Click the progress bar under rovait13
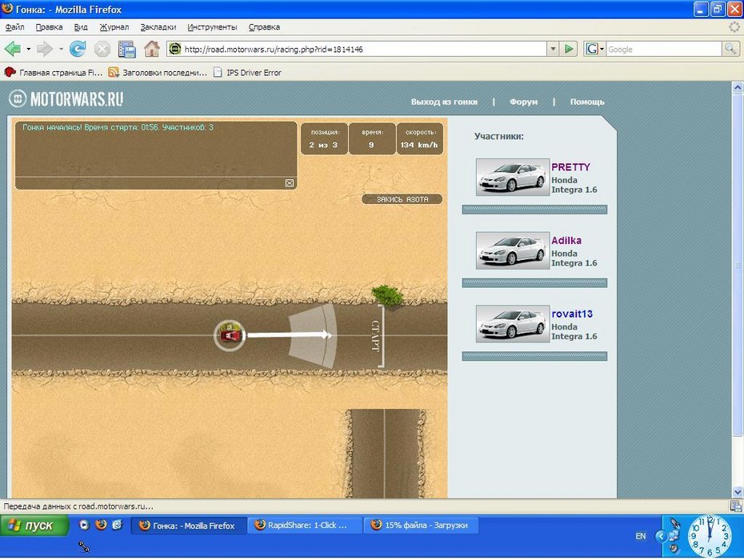The width and height of the screenshot is (744, 560). [534, 356]
